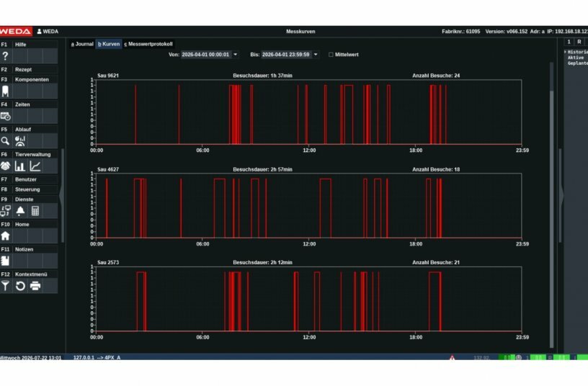
Task: Open the Dienste calculator icon
Action: coord(35,211)
